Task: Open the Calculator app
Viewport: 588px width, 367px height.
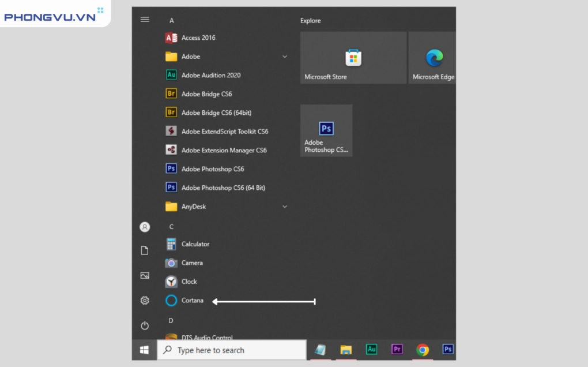Action: 195,244
